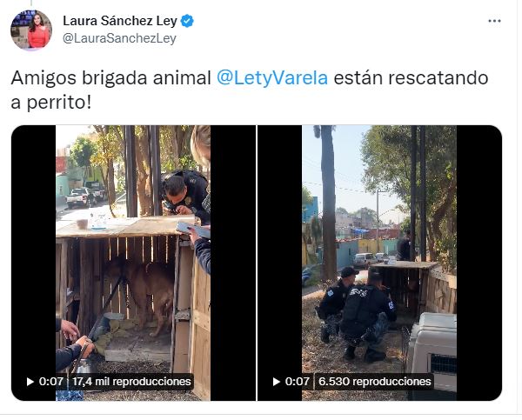Click the officer leaning over the crate
Image resolution: width=522 pixels, height=420 pixels.
(x=187, y=197)
